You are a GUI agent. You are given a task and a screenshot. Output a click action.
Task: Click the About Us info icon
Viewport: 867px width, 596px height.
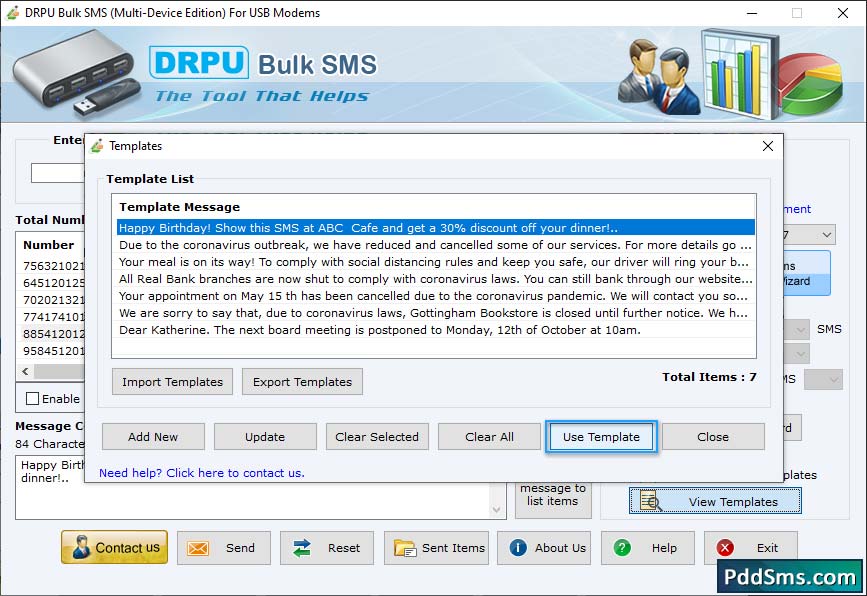(518, 547)
